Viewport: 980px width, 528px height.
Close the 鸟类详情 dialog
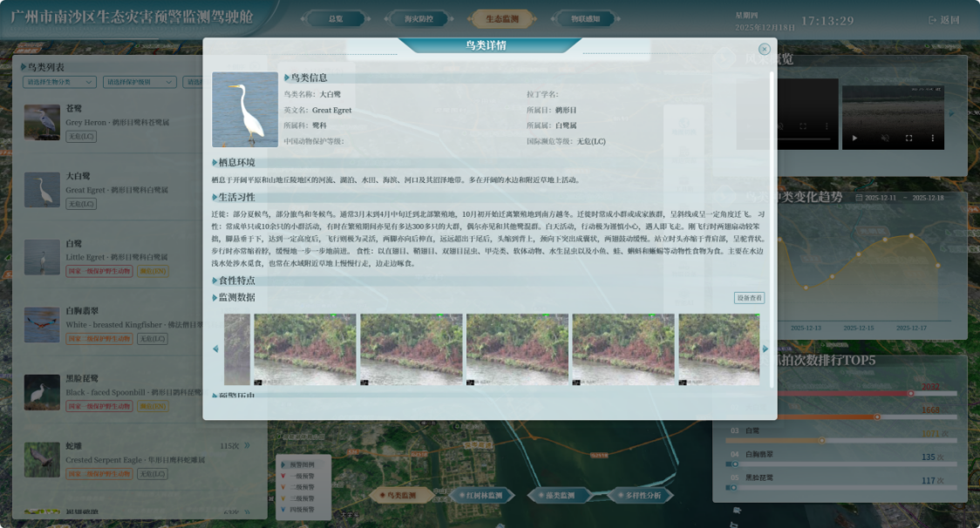764,49
